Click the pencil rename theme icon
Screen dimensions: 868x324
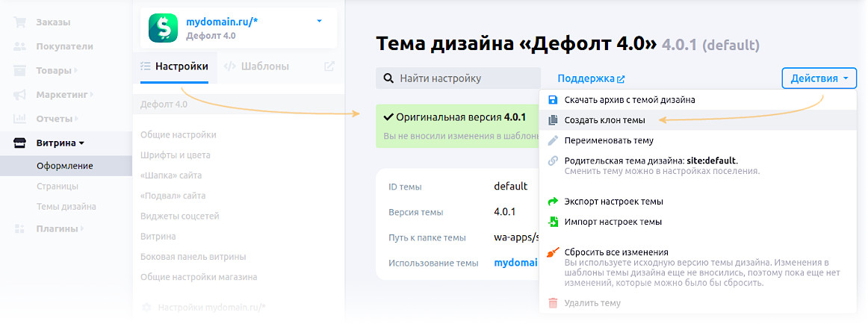tap(553, 140)
